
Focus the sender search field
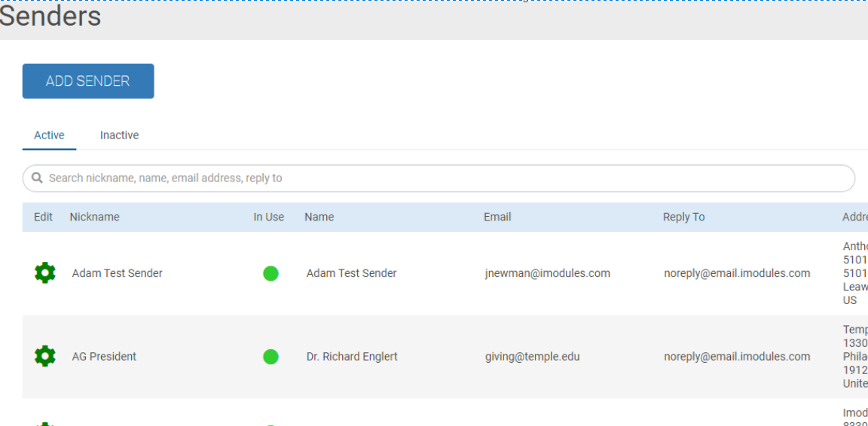[x=445, y=178]
